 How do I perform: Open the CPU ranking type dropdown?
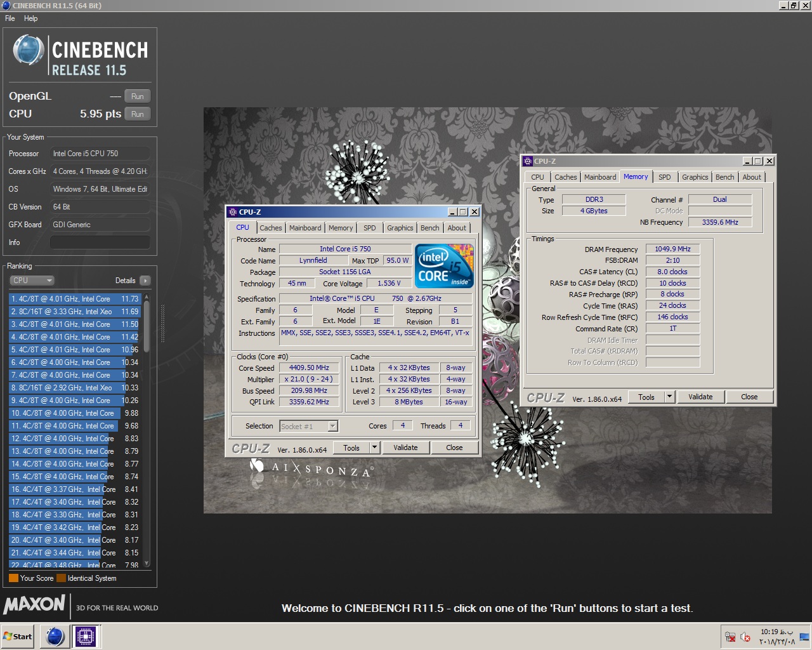pyautogui.click(x=32, y=281)
